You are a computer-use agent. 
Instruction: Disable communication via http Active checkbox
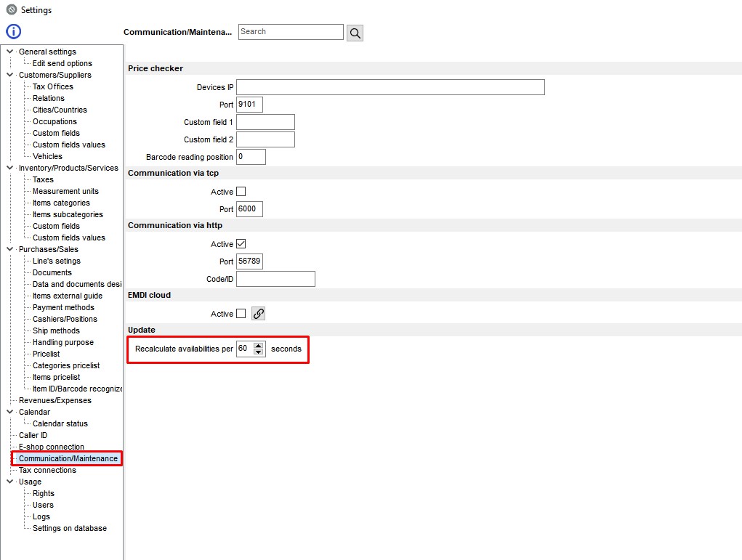(x=241, y=243)
